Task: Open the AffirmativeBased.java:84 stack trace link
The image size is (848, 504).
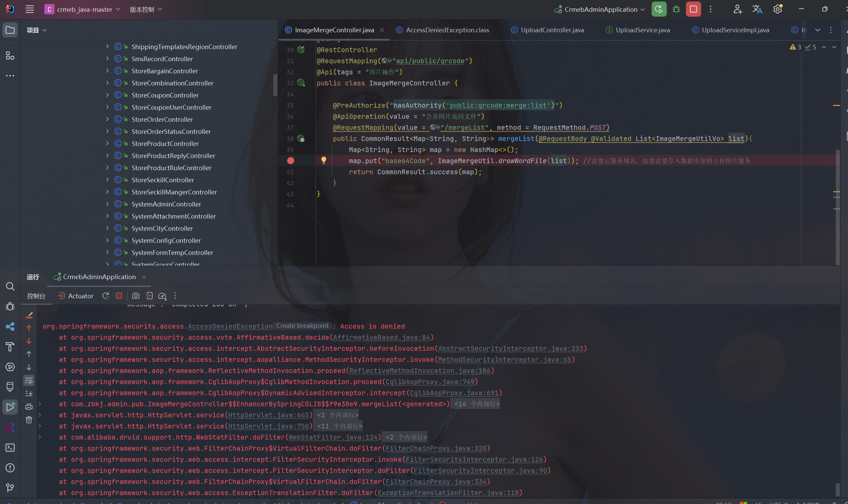Action: point(381,337)
